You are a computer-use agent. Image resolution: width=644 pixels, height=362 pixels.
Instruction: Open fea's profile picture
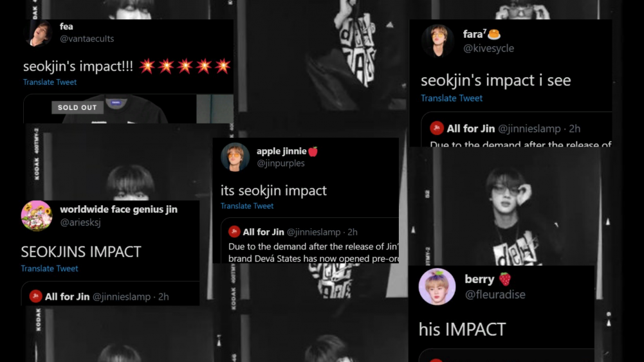pos(39,33)
